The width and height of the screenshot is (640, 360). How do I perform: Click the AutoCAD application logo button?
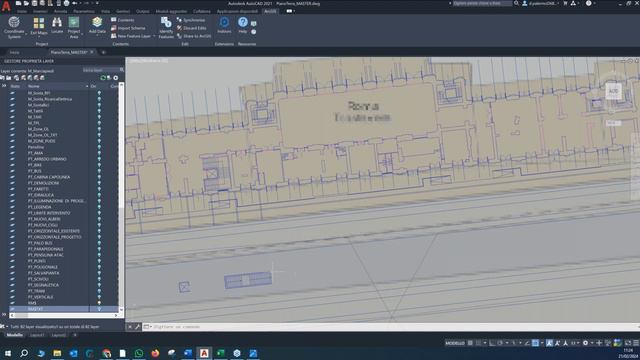(6, 7)
